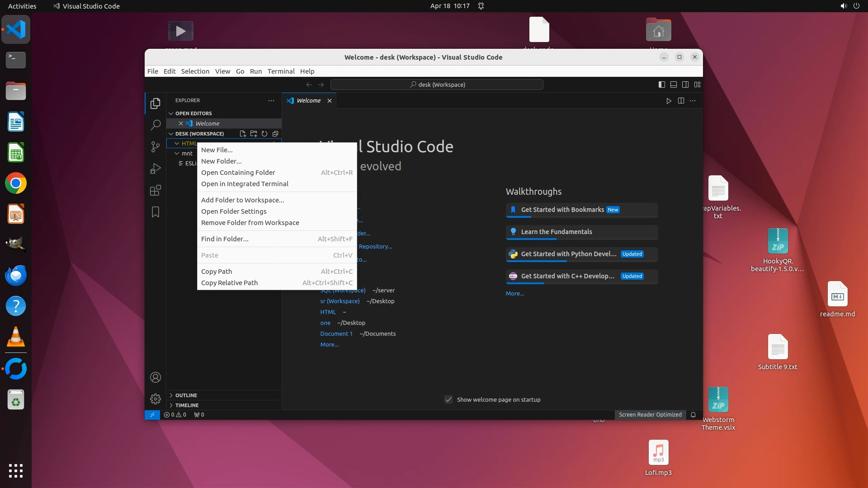Select Remove Folder from Workspace
The height and width of the screenshot is (488, 868).
coord(250,223)
